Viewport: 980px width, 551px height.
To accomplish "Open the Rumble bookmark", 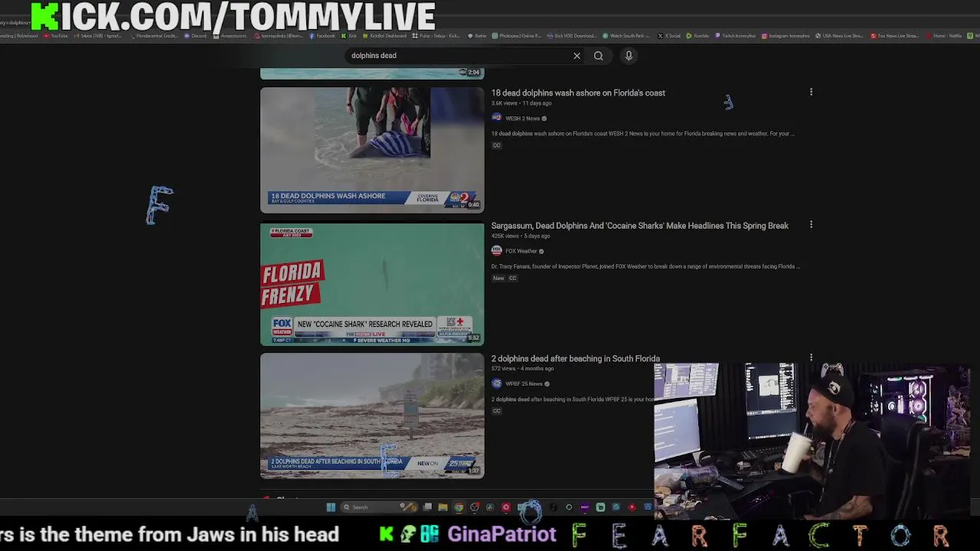I will tap(697, 36).
